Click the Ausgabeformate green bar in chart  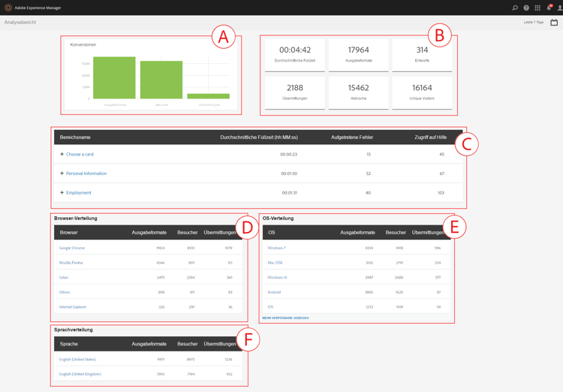click(x=114, y=77)
